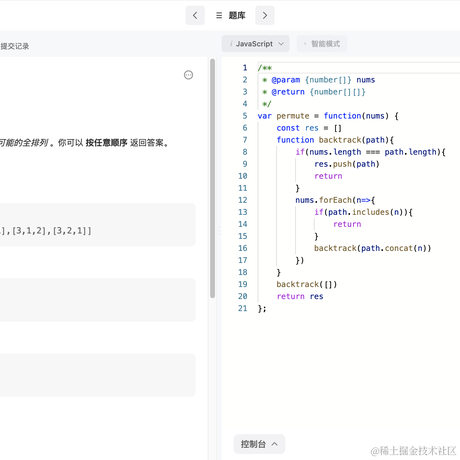Expand the 控制台 console panel
460x460 pixels.
pos(259,444)
